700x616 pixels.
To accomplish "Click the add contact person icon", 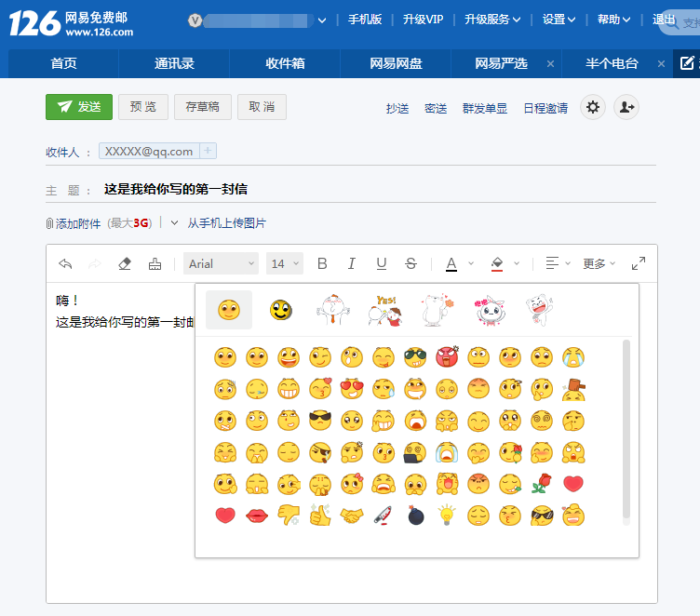I will point(626,108).
